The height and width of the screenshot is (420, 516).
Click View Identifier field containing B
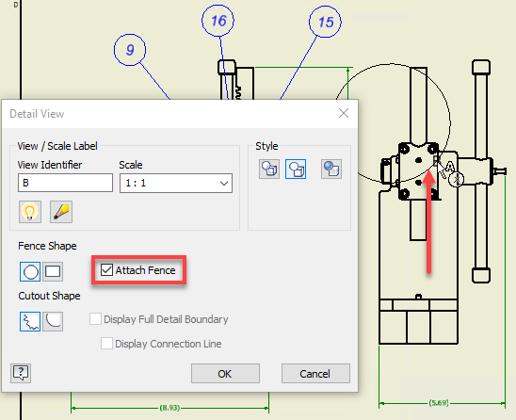(x=66, y=183)
